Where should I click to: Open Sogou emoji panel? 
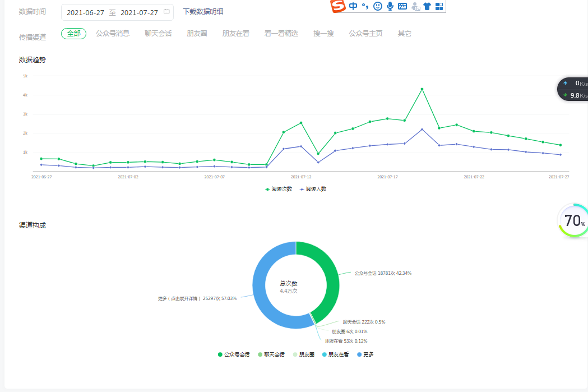click(378, 6)
